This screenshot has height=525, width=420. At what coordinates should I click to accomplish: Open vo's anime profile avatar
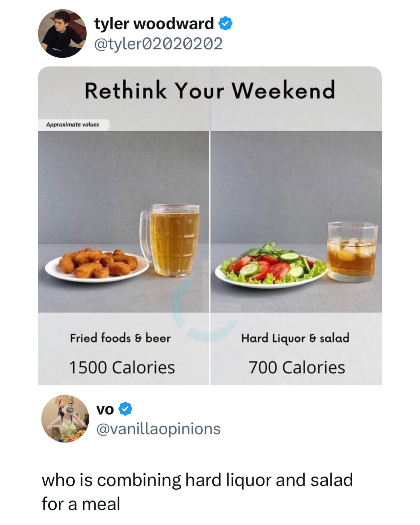point(65,419)
